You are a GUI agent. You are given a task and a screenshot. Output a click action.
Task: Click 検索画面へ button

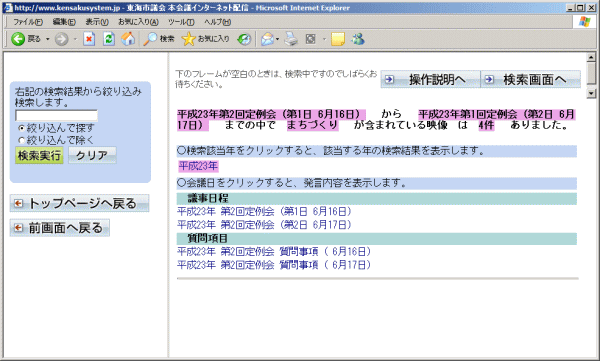530,79
